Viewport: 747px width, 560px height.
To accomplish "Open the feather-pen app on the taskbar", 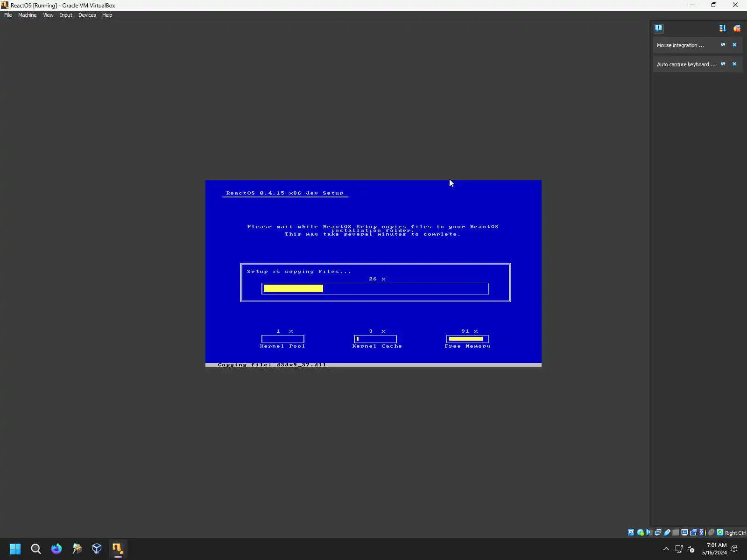I will [x=77, y=549].
